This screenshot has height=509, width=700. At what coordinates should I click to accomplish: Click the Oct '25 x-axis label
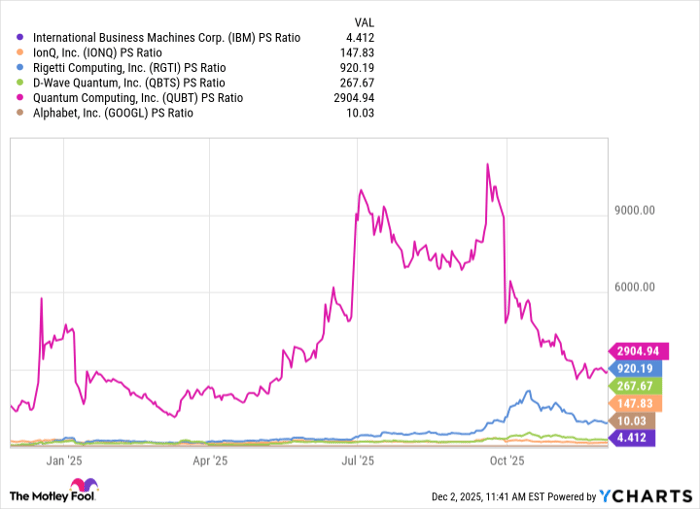point(507,461)
